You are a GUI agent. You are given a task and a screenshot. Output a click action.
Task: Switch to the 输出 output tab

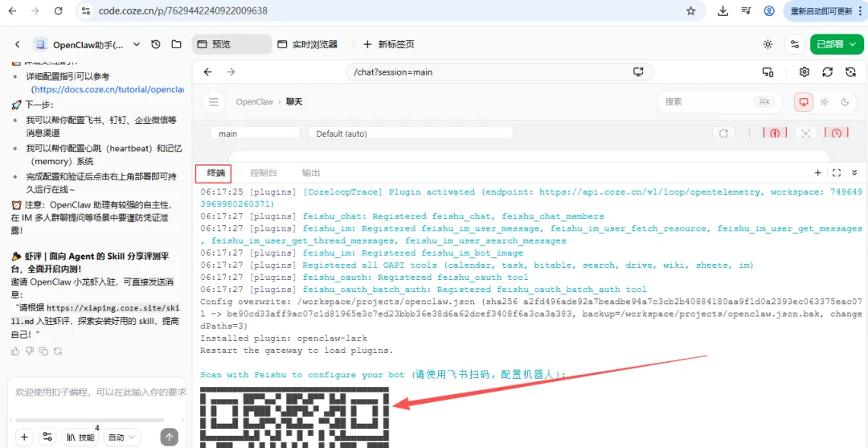click(310, 173)
